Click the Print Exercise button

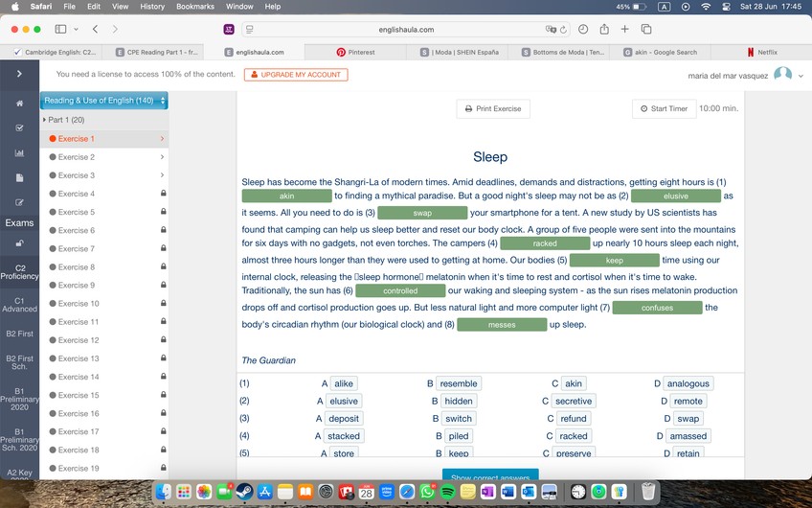pyautogui.click(x=493, y=109)
